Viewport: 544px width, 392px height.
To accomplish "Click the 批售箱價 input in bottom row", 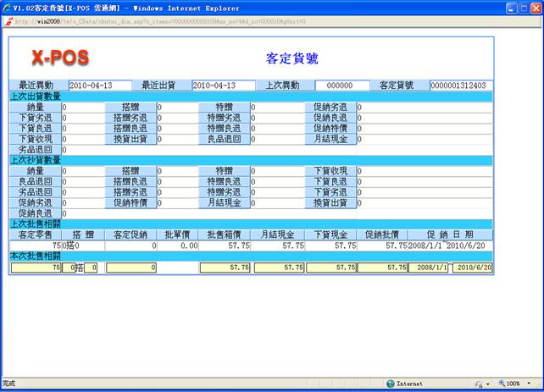I will tap(225, 268).
